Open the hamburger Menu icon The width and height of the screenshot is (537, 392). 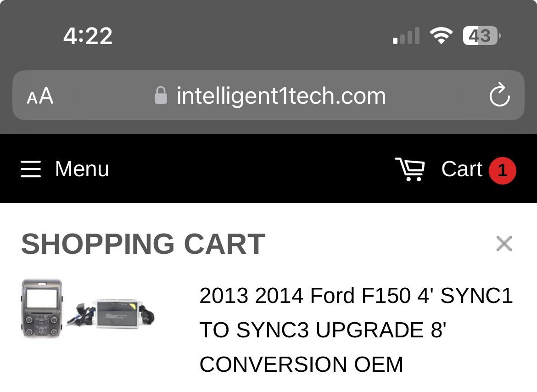coord(30,169)
